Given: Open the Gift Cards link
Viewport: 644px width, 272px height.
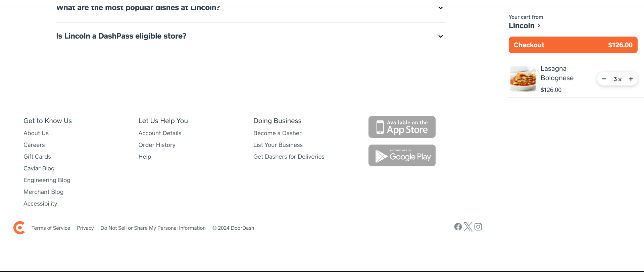Looking at the screenshot, I should click(37, 157).
